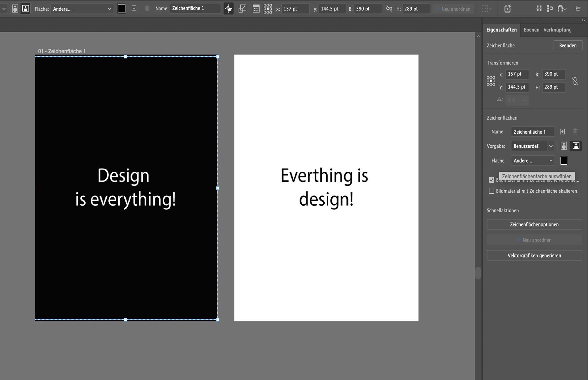Click the move artwork with artboard icon
Image resolution: width=588 pixels, height=380 pixels.
click(228, 9)
